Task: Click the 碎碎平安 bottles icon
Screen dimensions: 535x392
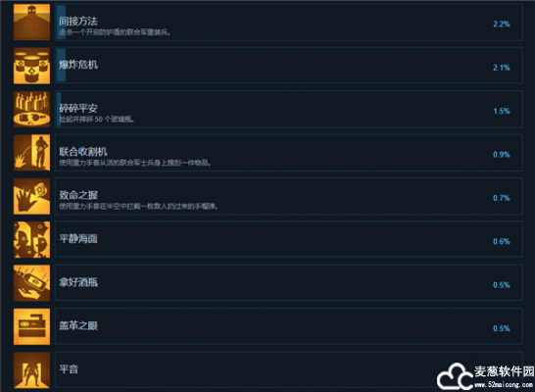Action: [31, 109]
